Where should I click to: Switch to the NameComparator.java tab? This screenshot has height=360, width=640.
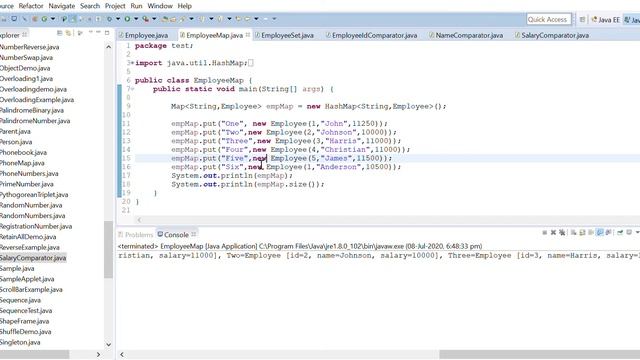466,36
